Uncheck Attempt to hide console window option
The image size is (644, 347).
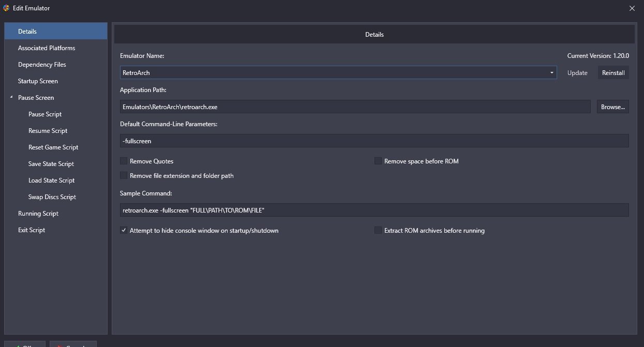[x=124, y=231]
